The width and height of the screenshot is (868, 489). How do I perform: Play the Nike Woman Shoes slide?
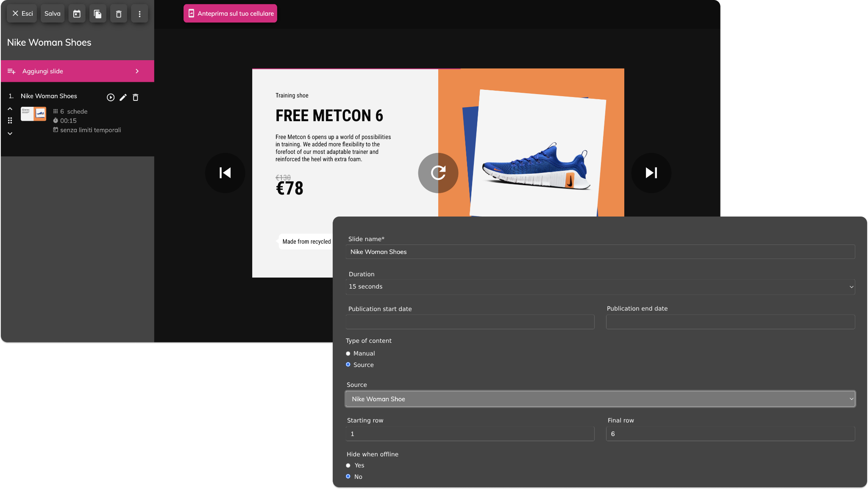click(111, 97)
